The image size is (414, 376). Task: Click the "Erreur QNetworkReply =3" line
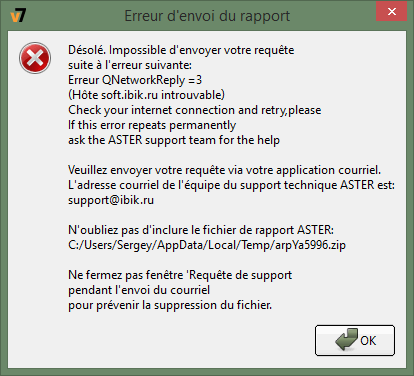(x=135, y=80)
